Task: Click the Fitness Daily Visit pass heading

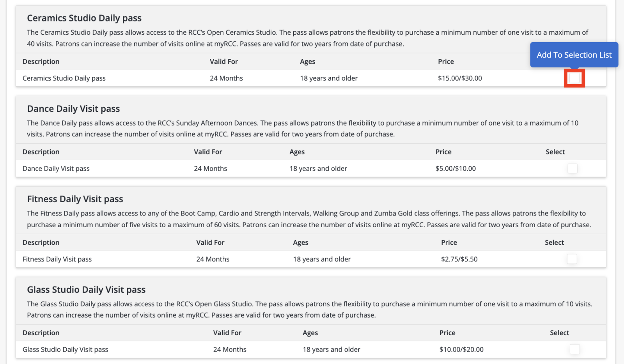Action: click(74, 199)
